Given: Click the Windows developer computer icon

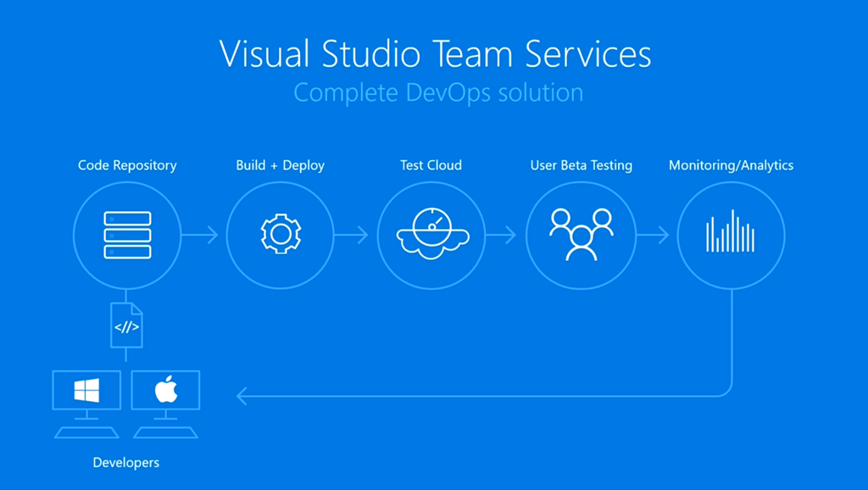Looking at the screenshot, I should (x=86, y=404).
